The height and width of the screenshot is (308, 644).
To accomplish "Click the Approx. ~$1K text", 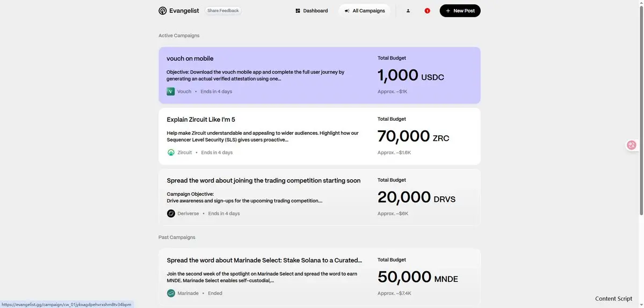I will point(392,91).
